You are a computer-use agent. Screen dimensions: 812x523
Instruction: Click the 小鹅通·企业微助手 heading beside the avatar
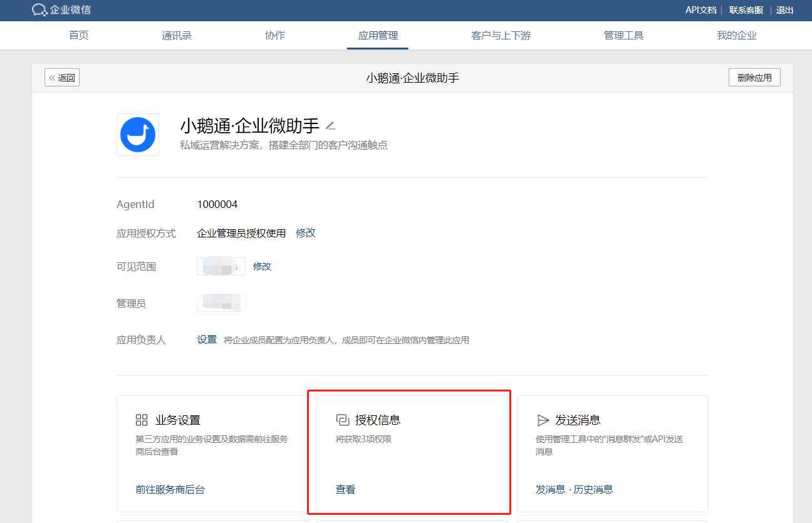[x=250, y=125]
